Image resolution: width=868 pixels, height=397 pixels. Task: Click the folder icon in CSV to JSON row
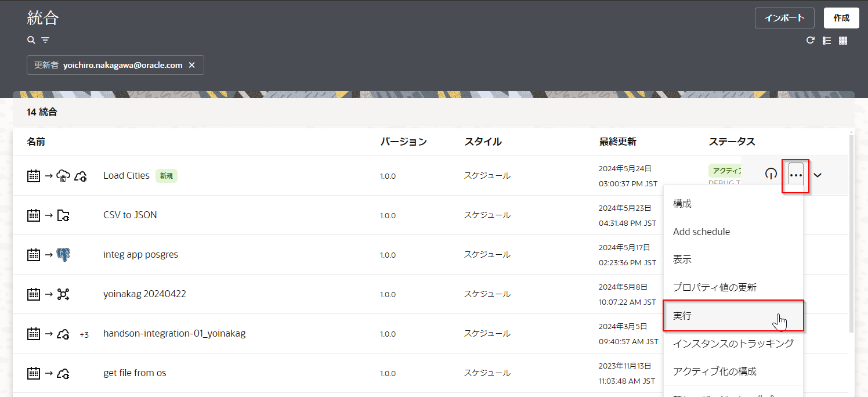63,215
